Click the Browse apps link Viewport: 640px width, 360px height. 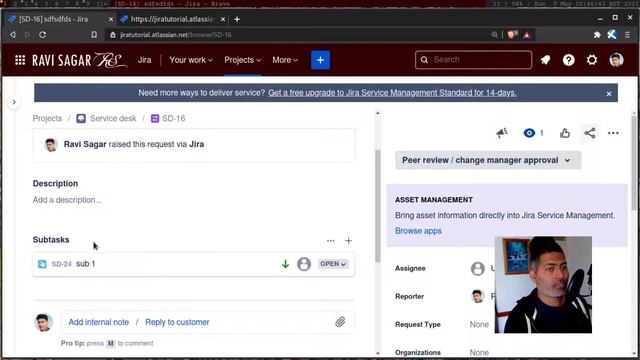tap(418, 231)
